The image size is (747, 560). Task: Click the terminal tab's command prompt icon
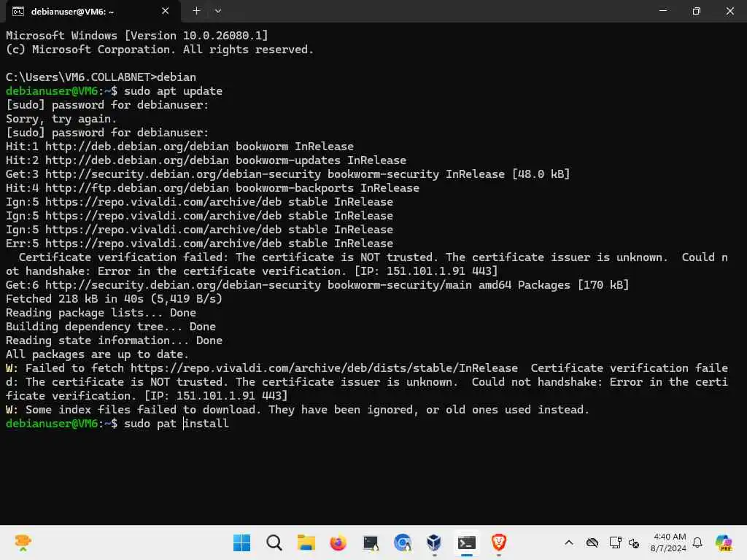click(18, 12)
